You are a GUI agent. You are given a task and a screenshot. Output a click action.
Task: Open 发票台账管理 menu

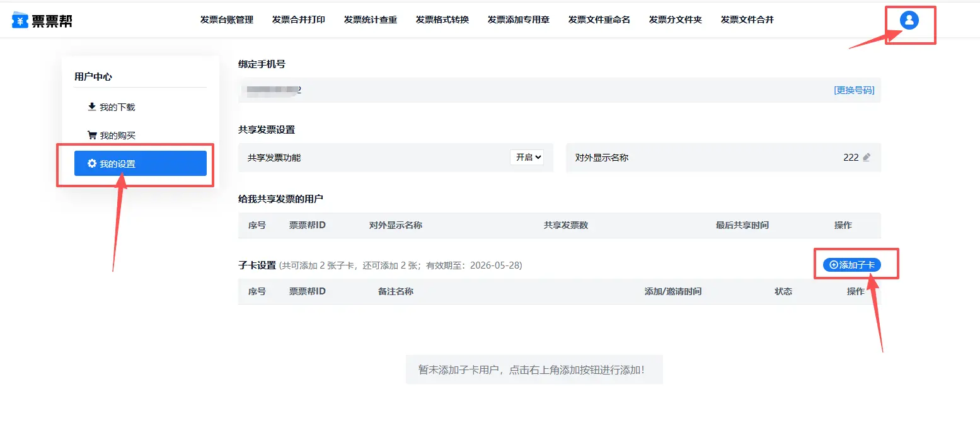coord(226,20)
